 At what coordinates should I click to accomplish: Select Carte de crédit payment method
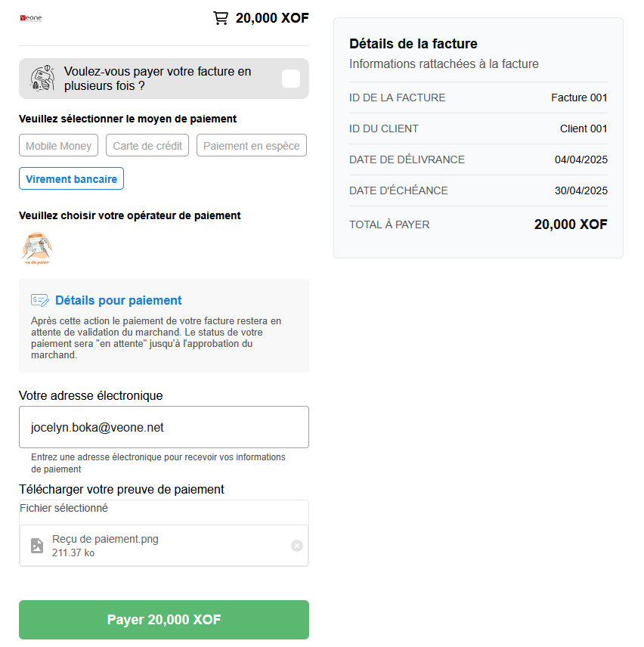[147, 146]
